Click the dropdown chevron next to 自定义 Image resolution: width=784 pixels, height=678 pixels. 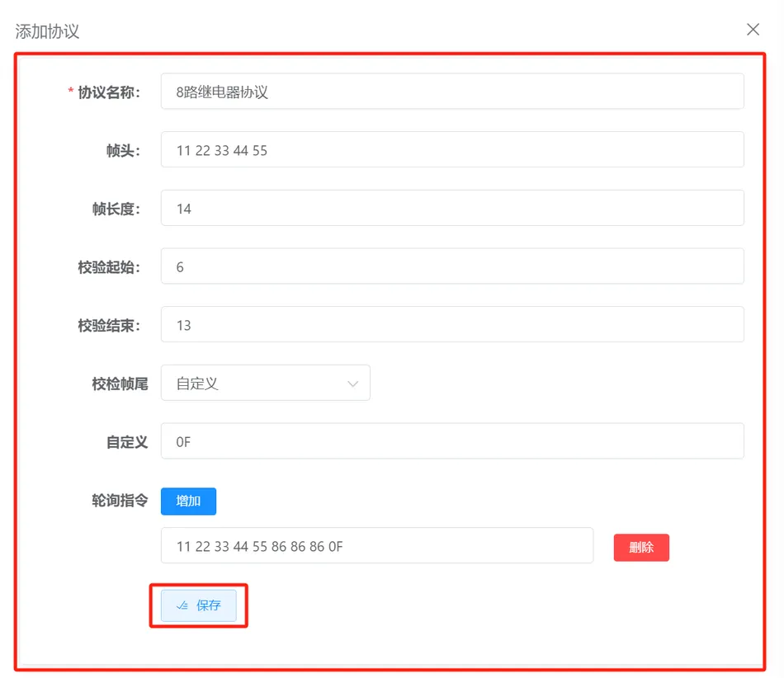pos(353,383)
